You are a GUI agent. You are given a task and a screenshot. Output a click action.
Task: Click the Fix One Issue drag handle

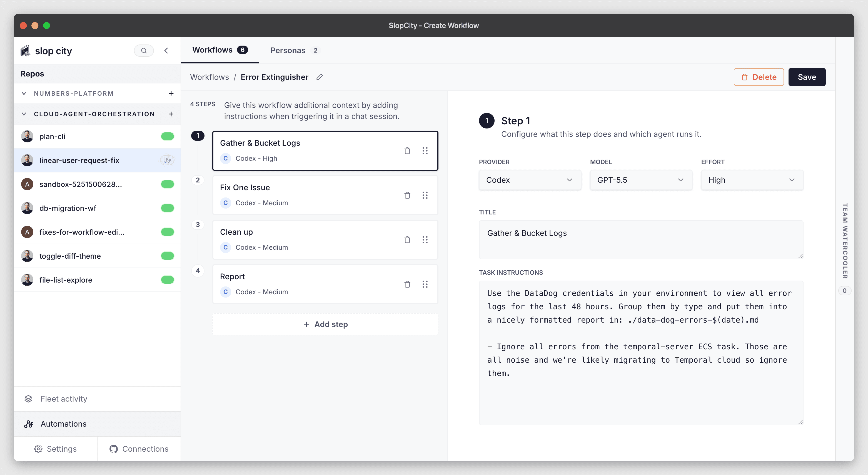[x=425, y=195]
